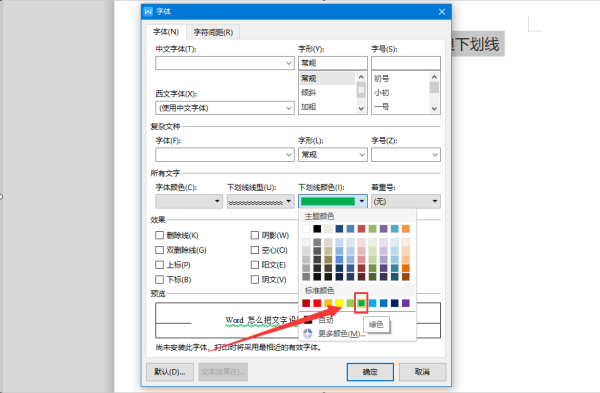This screenshot has height=393, width=600.
Task: Pick the black theme color swatch
Action: [x=317, y=229]
